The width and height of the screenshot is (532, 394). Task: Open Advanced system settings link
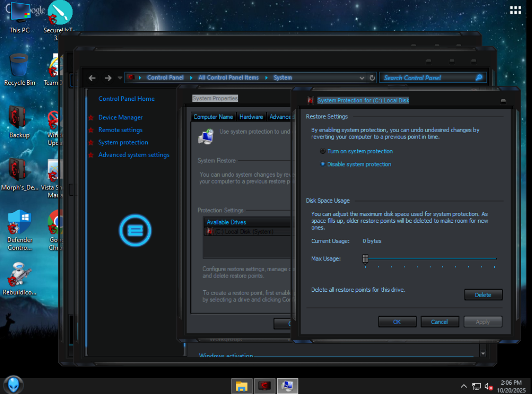134,155
